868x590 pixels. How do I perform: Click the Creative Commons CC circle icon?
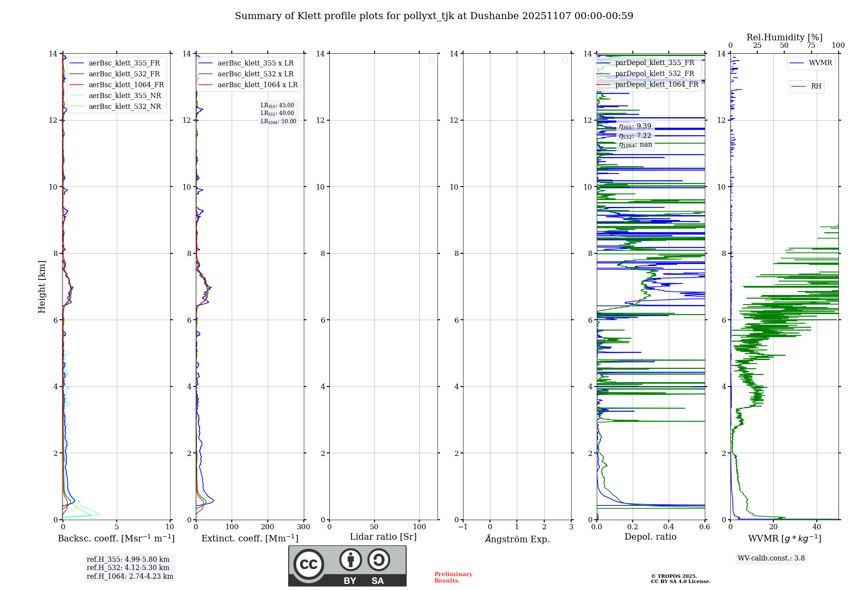[x=309, y=564]
